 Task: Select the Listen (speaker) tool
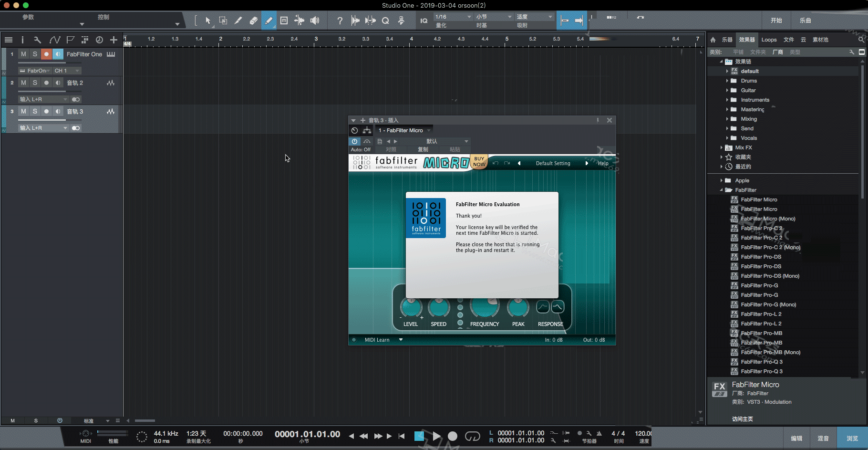[x=315, y=21]
